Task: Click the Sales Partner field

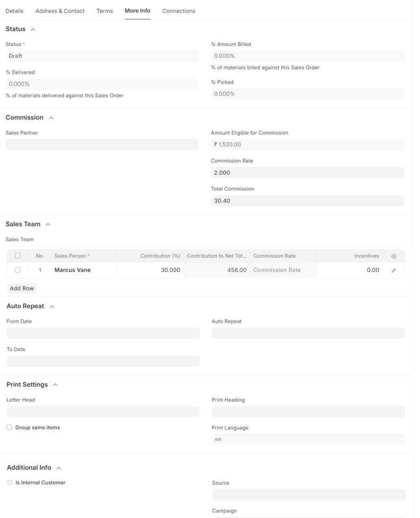Action: coord(102,145)
